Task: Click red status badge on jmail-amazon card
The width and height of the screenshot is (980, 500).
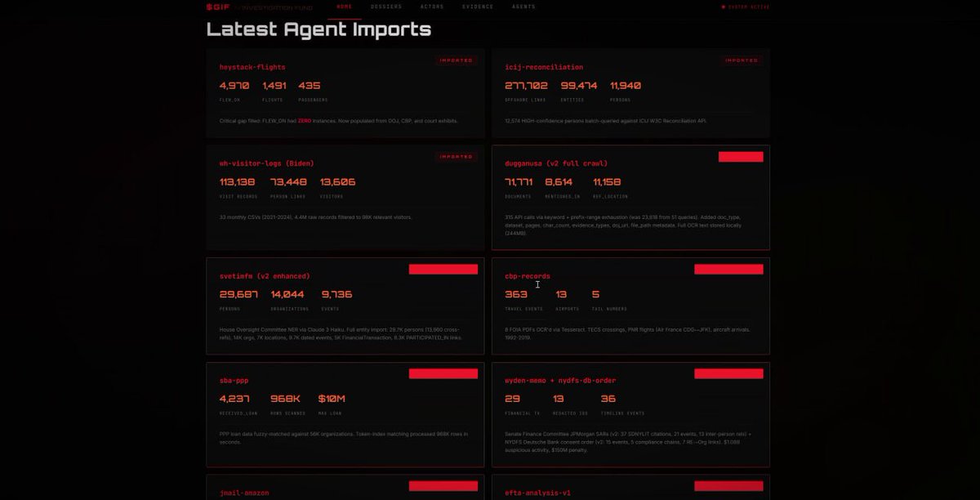Action: [443, 485]
